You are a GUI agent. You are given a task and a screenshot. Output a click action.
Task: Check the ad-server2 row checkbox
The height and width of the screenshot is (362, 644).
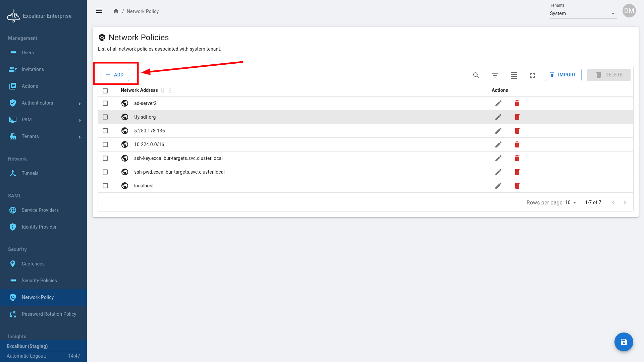pos(105,103)
